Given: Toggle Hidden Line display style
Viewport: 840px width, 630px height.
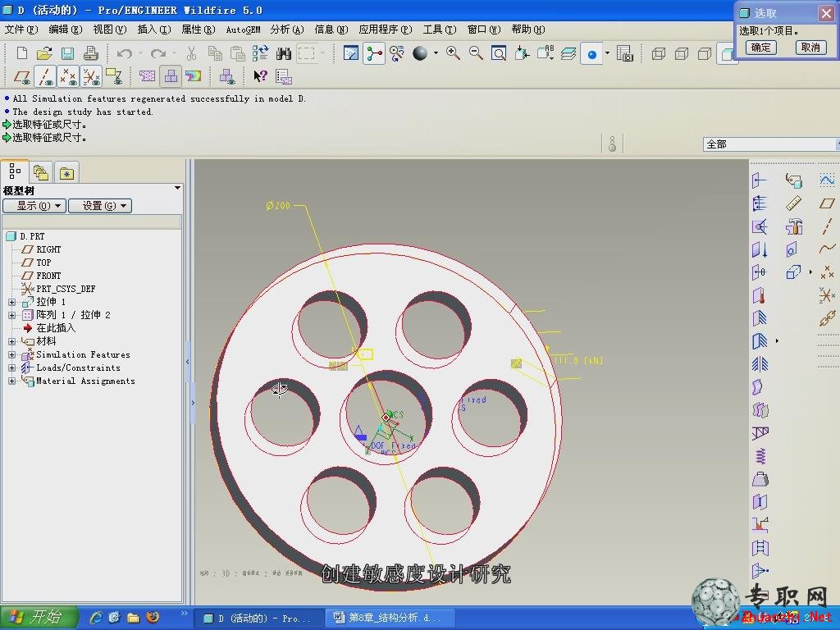Looking at the screenshot, I should click(682, 53).
